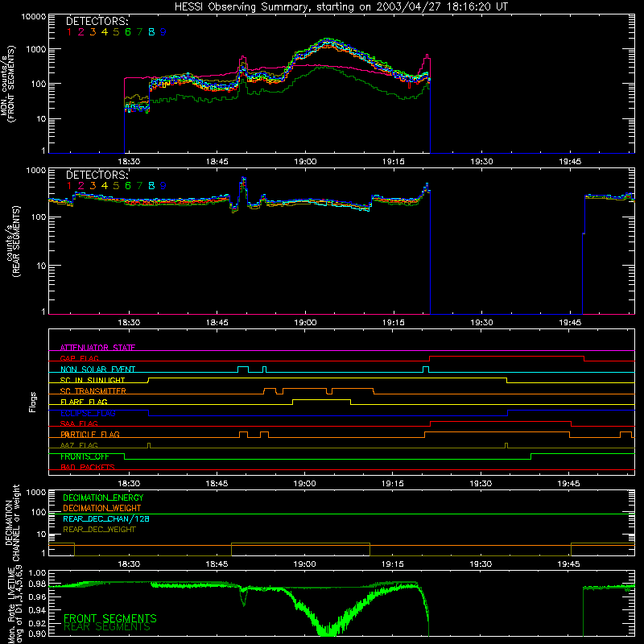Click the NON_SOLAR_EVENT flag label
The image size is (644, 644).
97,369
